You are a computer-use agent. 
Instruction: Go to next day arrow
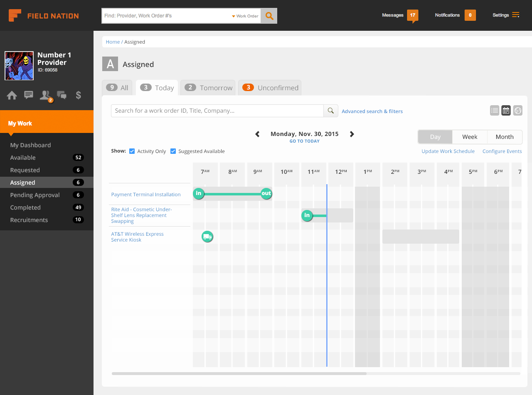click(352, 134)
